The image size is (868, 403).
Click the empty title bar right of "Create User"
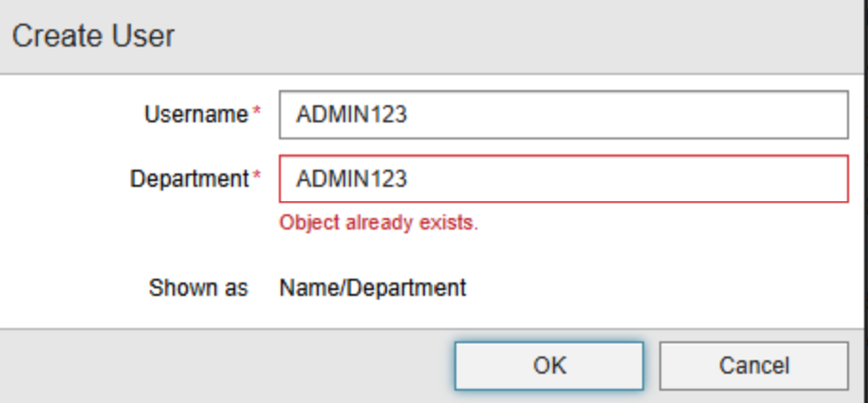[x=522, y=37]
